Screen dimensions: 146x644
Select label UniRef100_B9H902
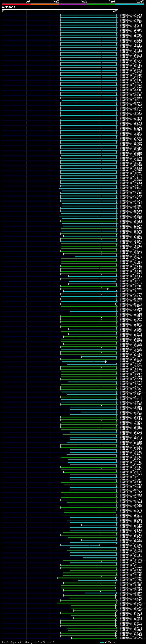(131, 231)
